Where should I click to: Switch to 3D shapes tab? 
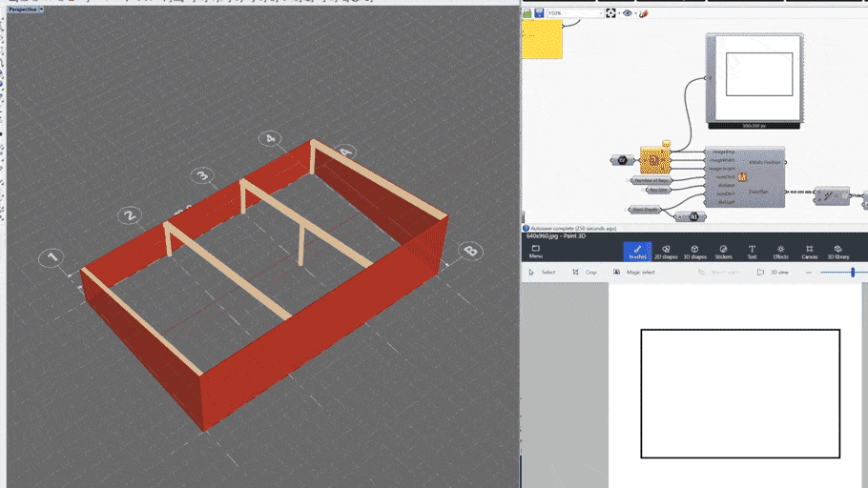point(694,252)
